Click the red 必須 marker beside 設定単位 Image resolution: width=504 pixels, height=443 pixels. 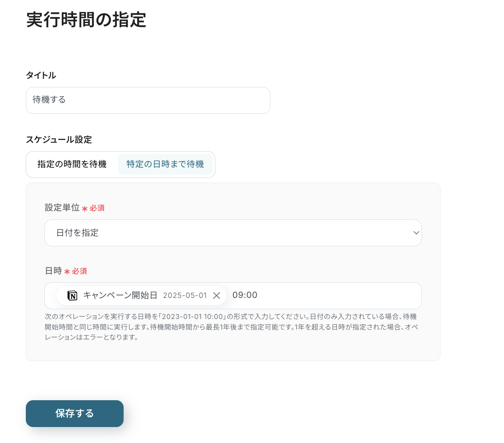[97, 208]
